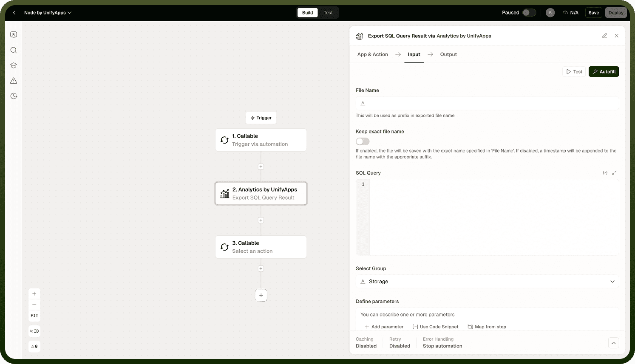
Task: Zoom out on the canvas
Action: tap(34, 305)
